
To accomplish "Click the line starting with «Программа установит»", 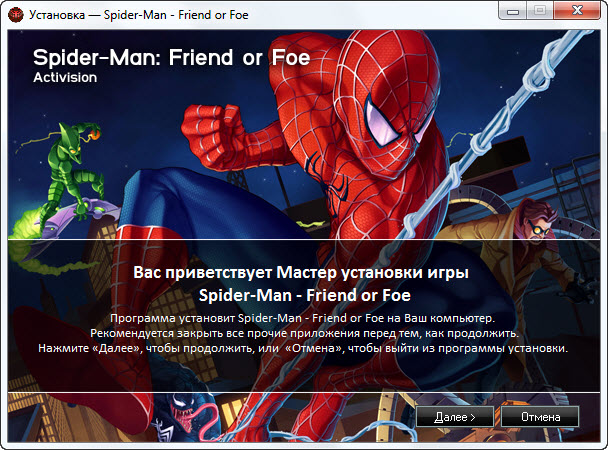I will [x=303, y=317].
